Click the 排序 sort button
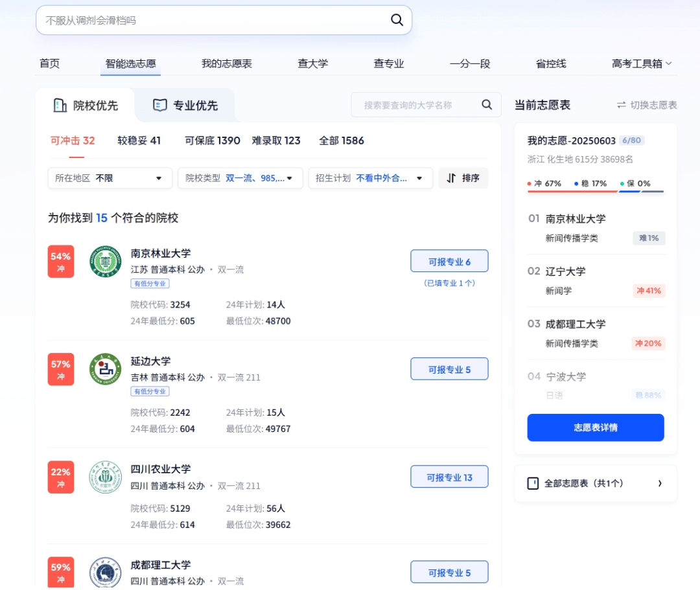This screenshot has height=590, width=700. [463, 178]
